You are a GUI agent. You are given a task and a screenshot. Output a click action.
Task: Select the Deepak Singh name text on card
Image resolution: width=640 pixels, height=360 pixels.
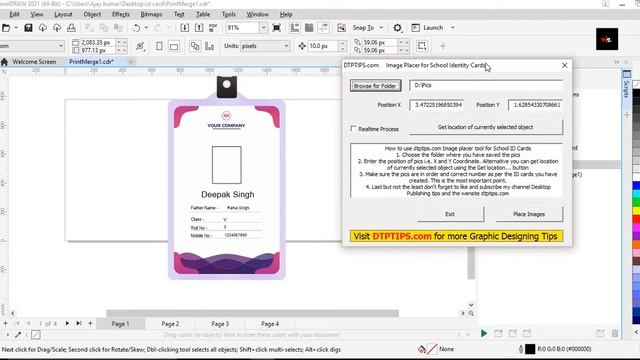click(x=228, y=194)
